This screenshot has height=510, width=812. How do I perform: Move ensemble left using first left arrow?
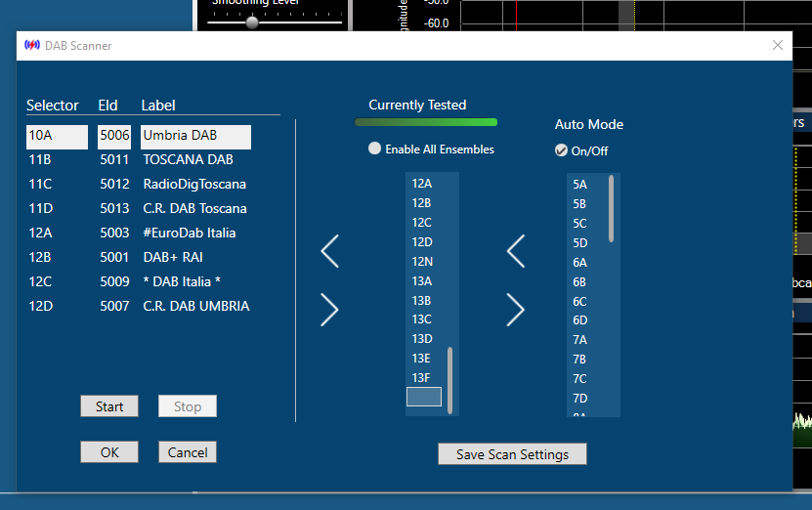coord(330,251)
